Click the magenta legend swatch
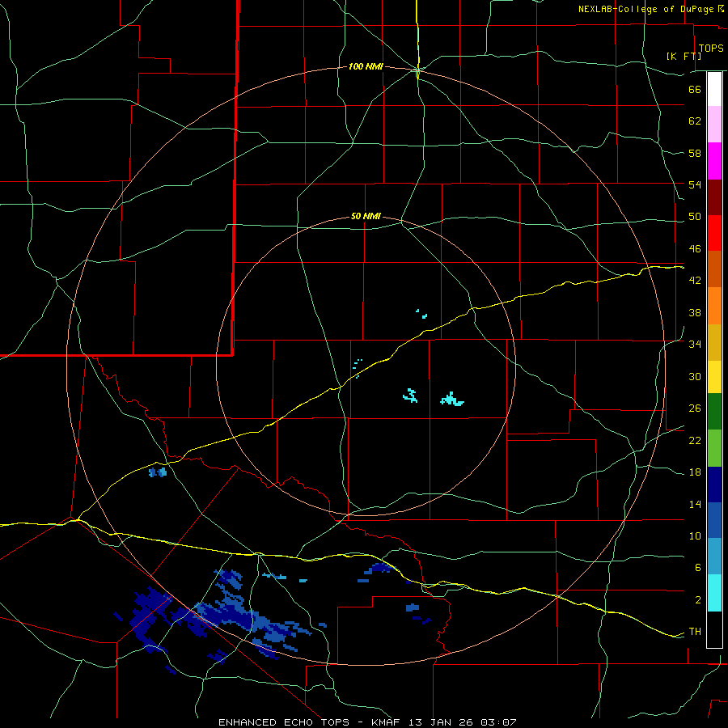 (x=714, y=161)
